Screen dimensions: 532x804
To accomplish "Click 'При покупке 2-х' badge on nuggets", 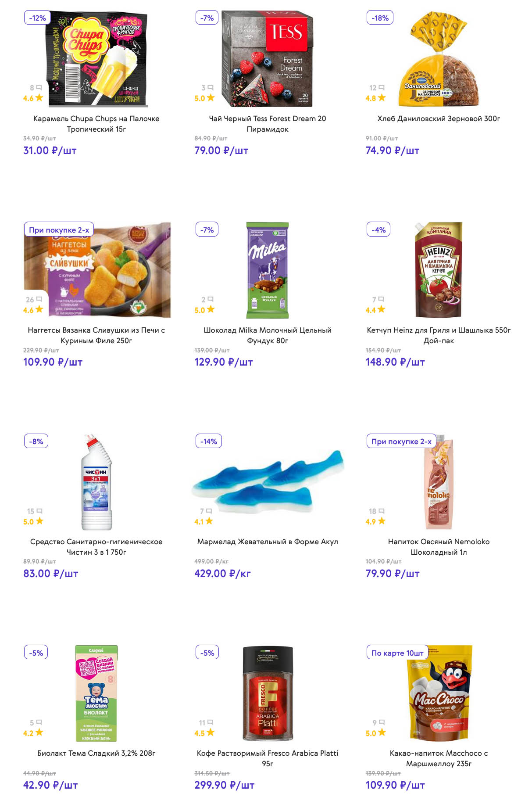I will [59, 230].
